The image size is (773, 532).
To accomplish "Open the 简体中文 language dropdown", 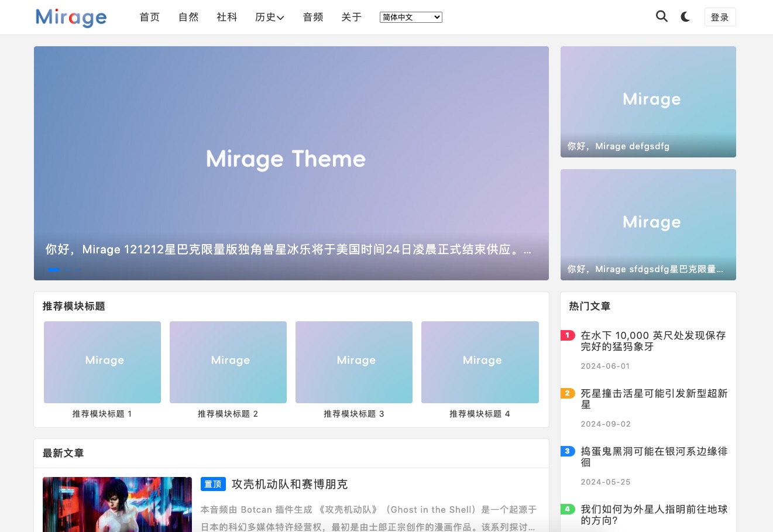I will pyautogui.click(x=411, y=18).
